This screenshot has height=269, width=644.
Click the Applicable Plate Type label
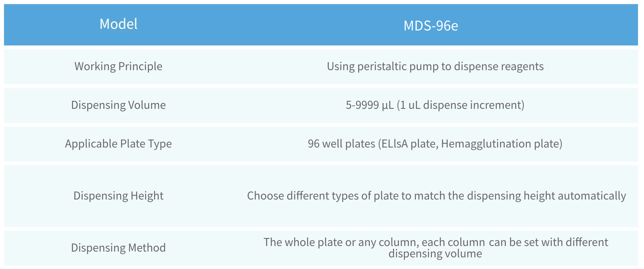pos(118,144)
